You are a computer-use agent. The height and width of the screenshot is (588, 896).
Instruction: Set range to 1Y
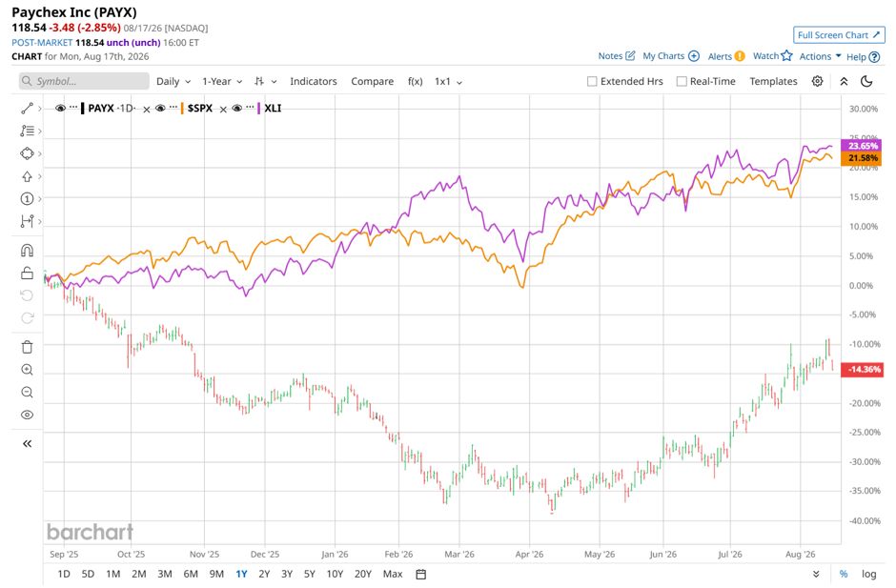(x=241, y=574)
